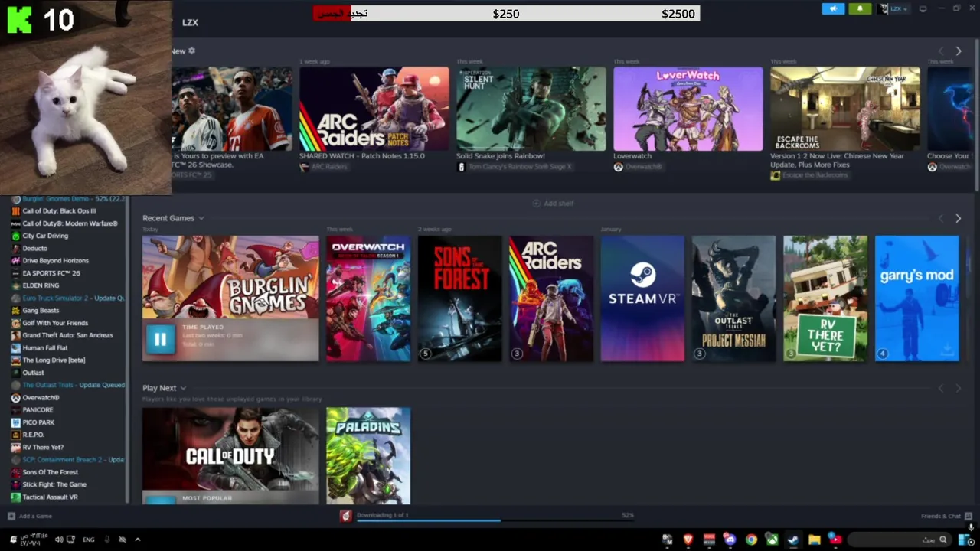
Task: Open Google Chrome from the taskbar
Action: click(751, 540)
